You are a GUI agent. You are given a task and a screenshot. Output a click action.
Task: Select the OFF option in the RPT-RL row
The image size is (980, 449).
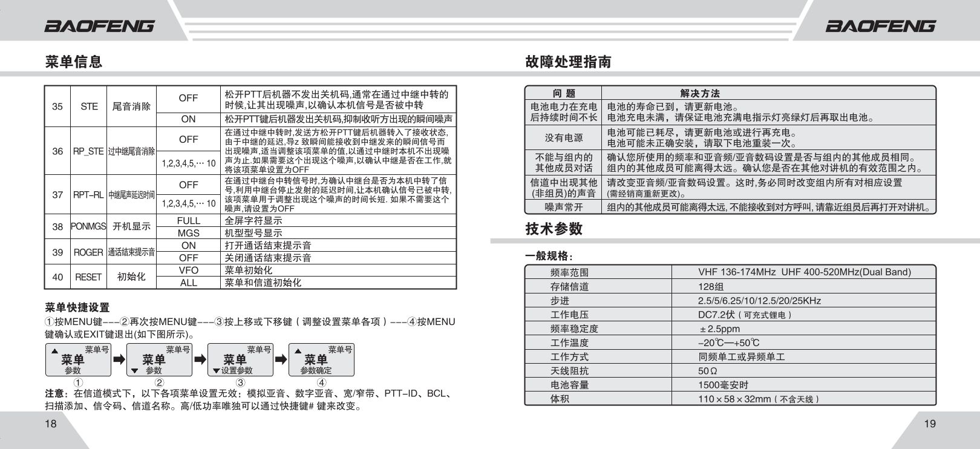(x=188, y=185)
